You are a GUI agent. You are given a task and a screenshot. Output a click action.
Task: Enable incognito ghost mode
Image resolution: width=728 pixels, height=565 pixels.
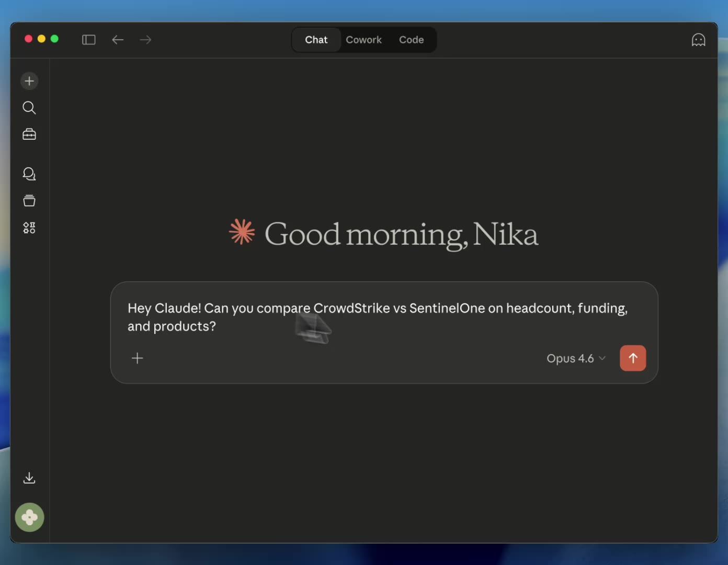[x=698, y=40]
